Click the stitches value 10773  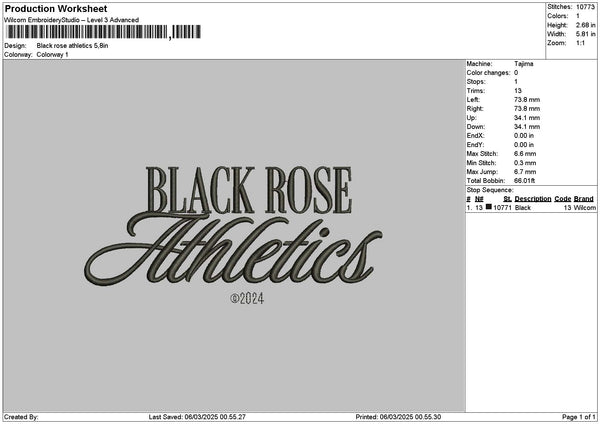pos(585,7)
